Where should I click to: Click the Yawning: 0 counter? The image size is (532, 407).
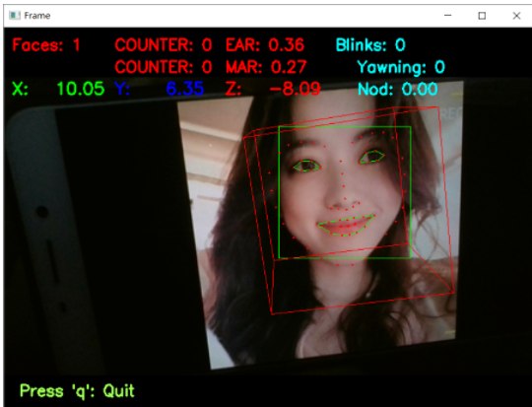(x=401, y=68)
